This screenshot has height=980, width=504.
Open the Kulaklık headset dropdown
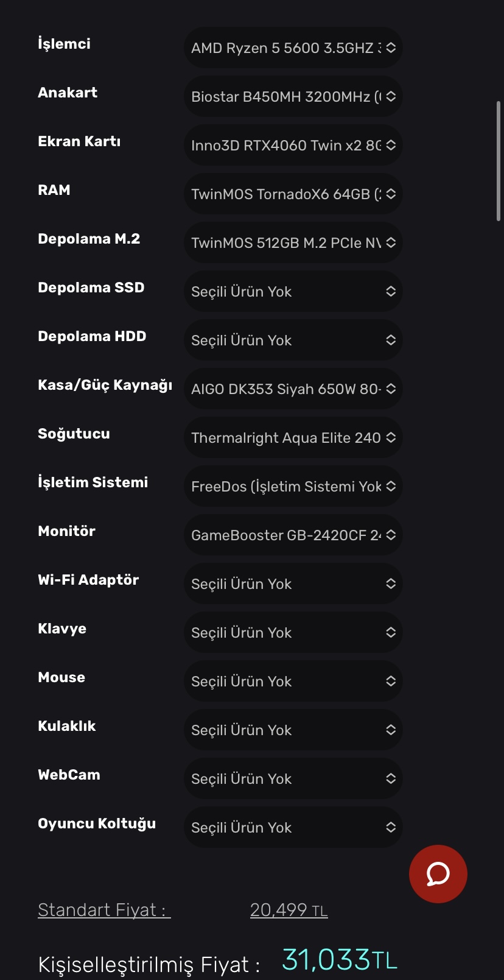293,730
